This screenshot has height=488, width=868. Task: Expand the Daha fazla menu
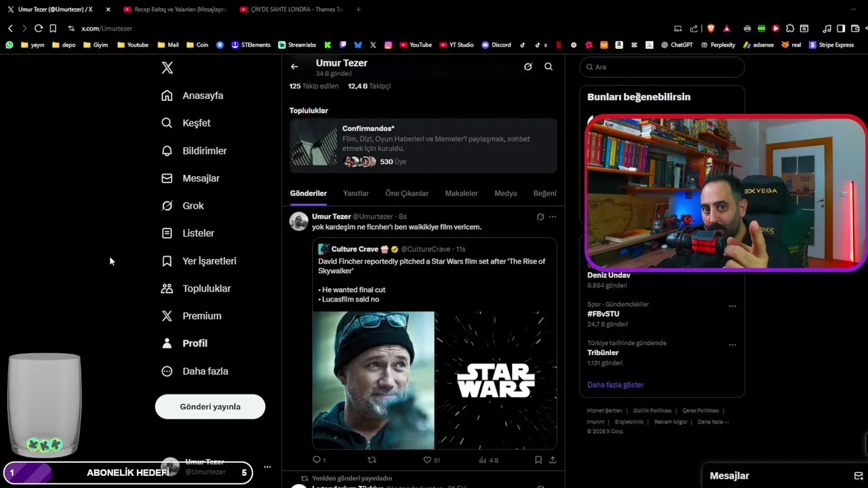click(195, 371)
